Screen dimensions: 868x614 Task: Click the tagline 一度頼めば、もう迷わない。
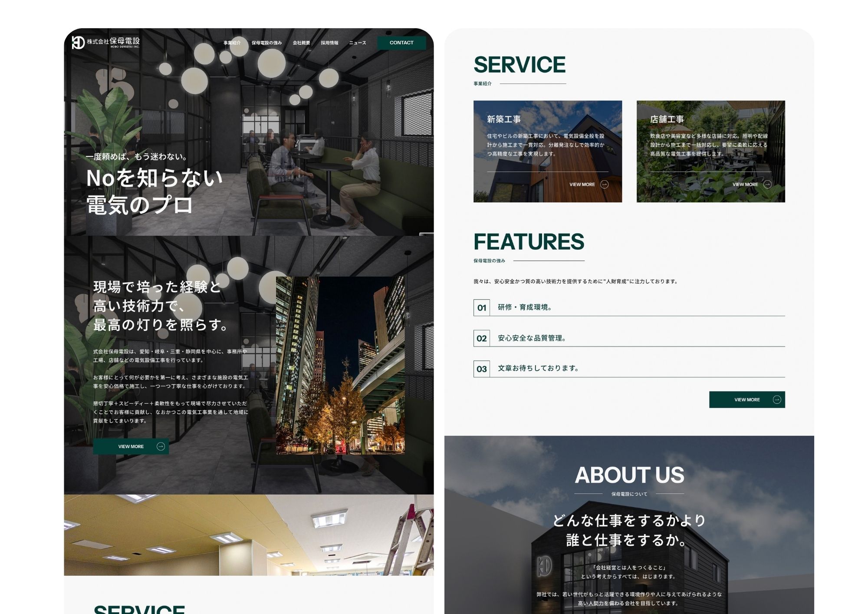tap(136, 157)
